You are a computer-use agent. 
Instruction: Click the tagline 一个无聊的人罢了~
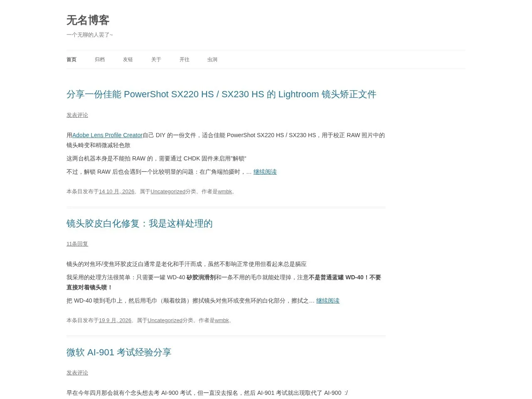pyautogui.click(x=90, y=35)
